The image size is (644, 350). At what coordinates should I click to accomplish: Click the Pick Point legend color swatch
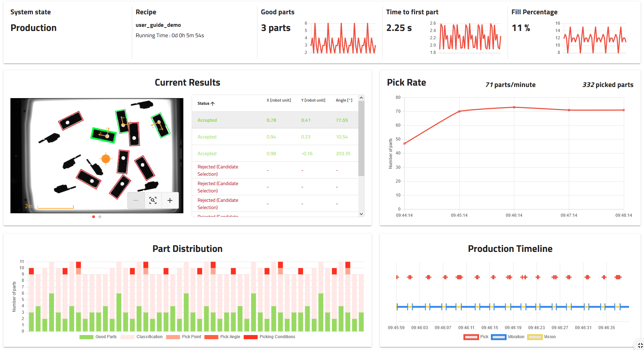(173, 337)
